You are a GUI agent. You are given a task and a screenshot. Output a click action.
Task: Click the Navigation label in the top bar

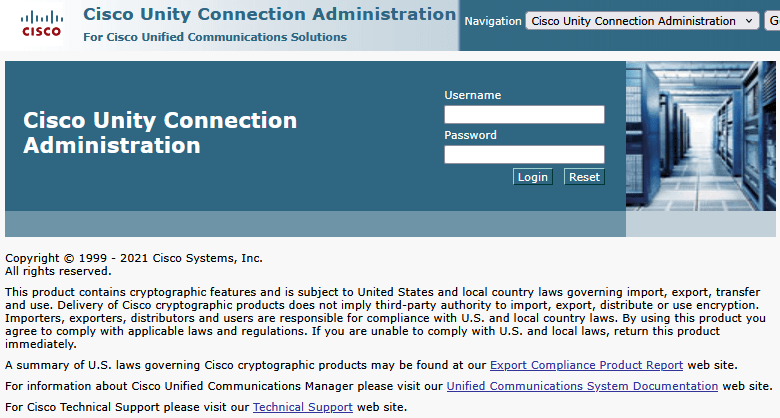click(x=492, y=21)
